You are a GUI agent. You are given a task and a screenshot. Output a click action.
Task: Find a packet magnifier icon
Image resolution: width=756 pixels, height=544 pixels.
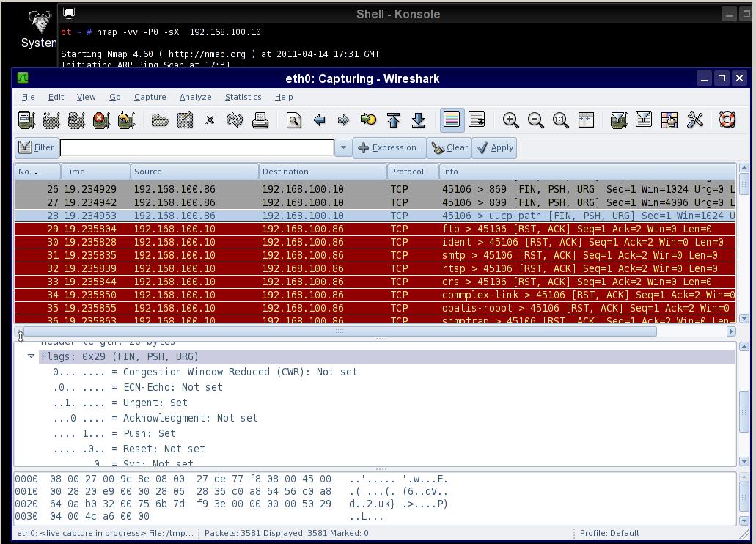293,120
